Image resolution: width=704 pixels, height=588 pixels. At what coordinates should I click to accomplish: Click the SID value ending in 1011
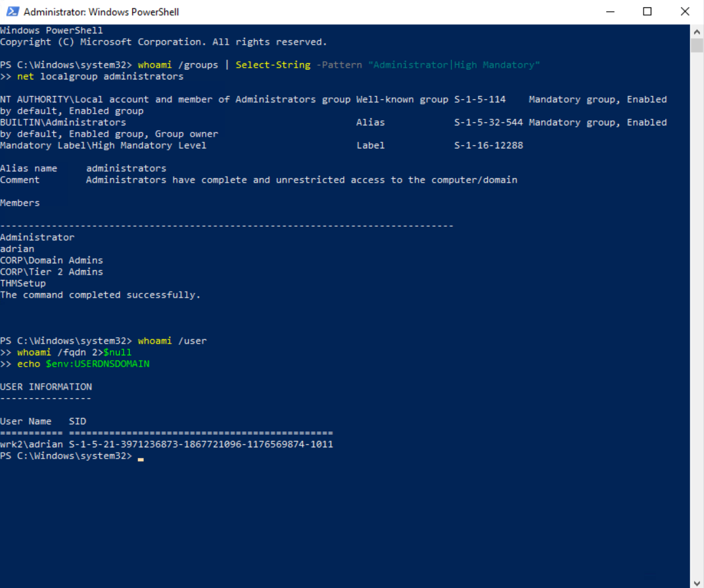click(201, 445)
